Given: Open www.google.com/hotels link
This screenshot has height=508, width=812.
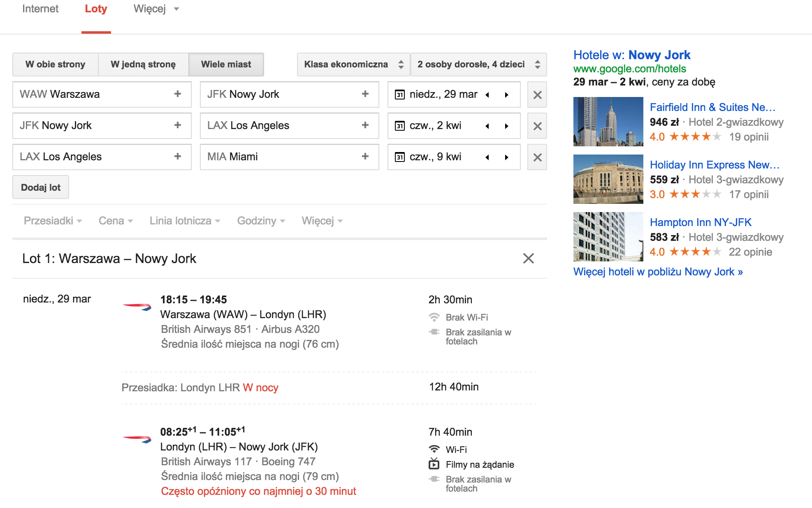Looking at the screenshot, I should (x=630, y=69).
